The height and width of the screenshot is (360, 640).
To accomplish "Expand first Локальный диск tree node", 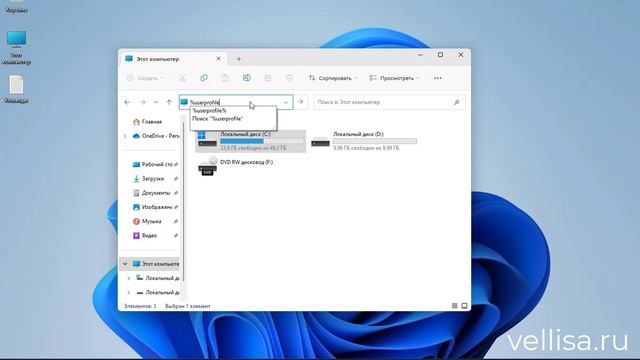I will 129,278.
